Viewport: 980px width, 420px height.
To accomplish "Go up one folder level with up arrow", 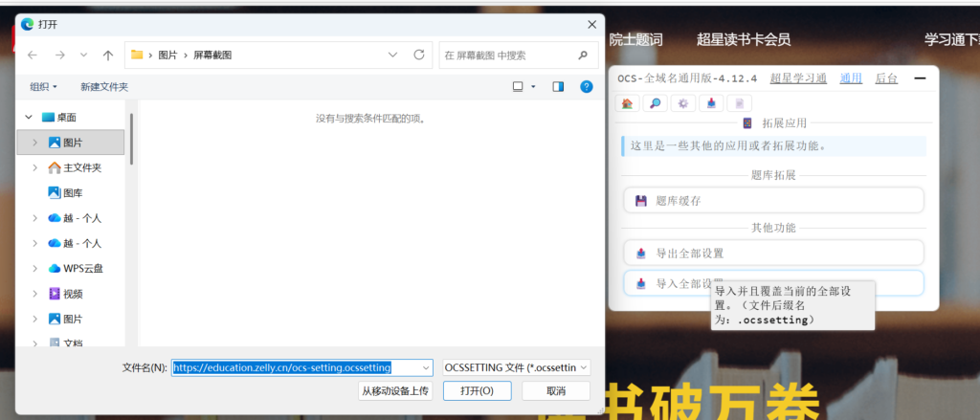I will [108, 55].
